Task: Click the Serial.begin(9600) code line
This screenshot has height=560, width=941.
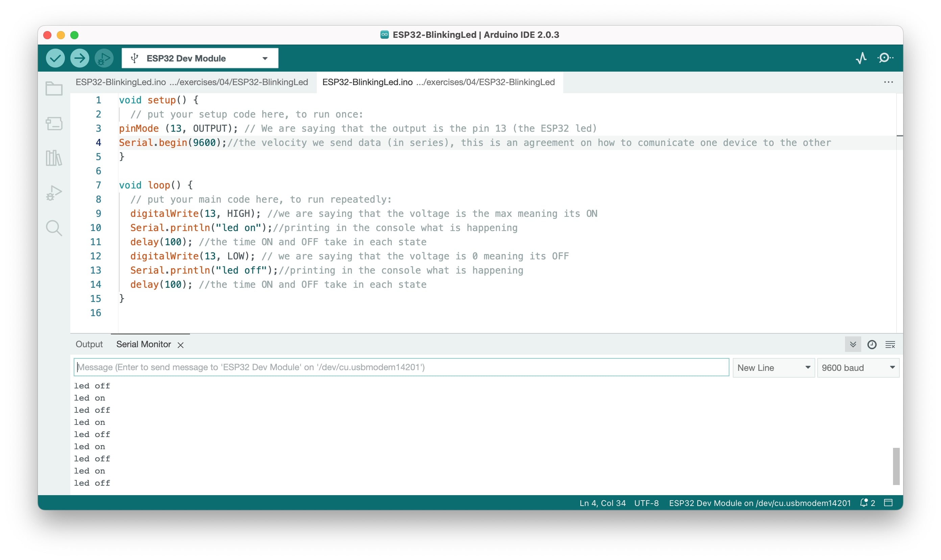Action: (x=475, y=143)
